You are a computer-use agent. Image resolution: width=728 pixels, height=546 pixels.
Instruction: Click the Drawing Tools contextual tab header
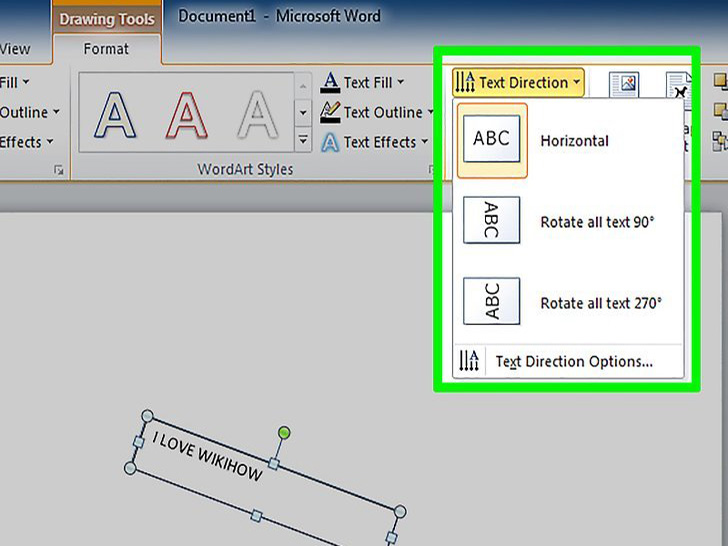107,19
